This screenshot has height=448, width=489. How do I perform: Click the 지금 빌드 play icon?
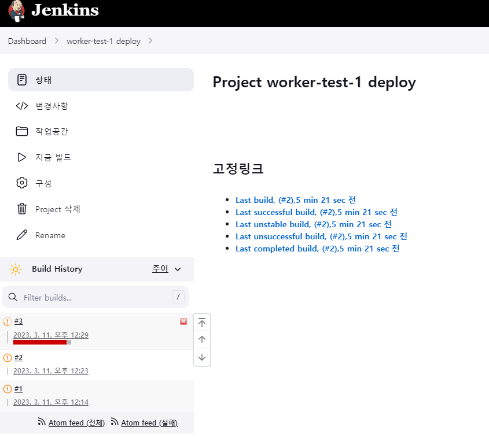point(21,157)
